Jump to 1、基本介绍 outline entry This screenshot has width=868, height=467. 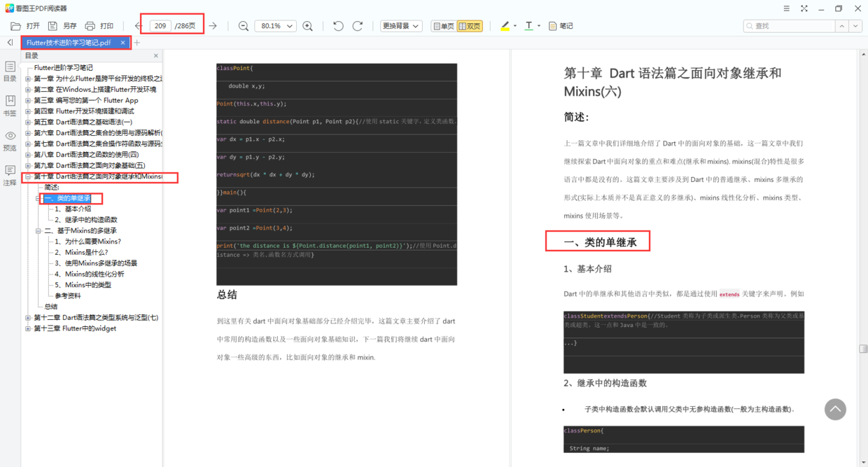(x=73, y=209)
